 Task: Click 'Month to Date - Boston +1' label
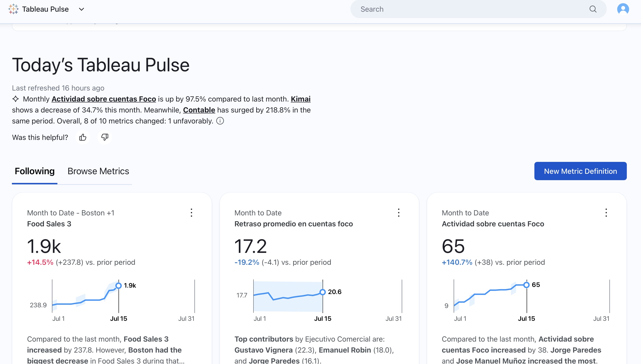(71, 213)
